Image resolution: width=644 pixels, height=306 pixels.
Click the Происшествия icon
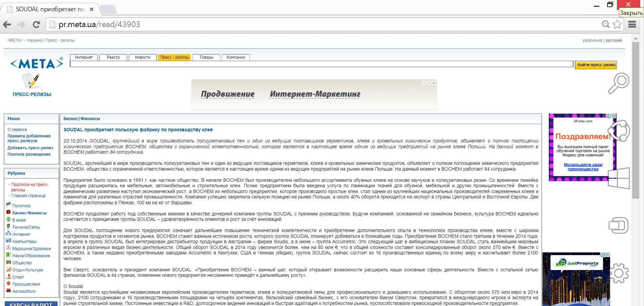pos(8,283)
